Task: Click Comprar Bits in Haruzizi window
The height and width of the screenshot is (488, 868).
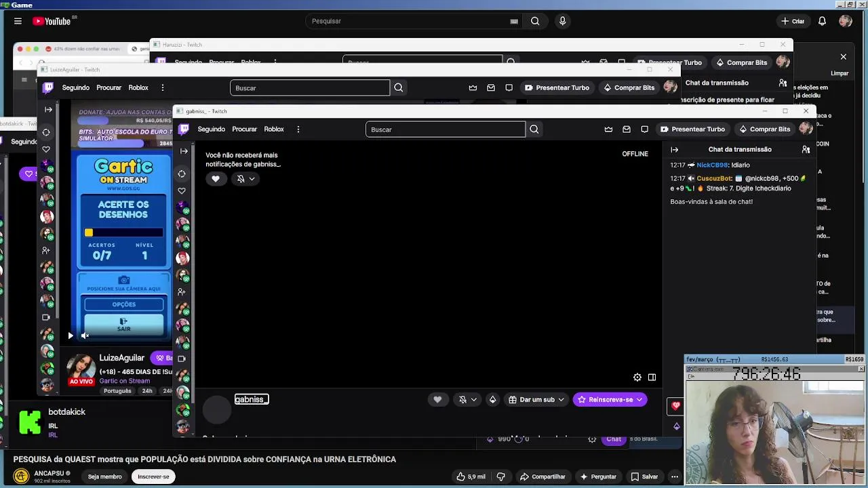Action: (741, 62)
